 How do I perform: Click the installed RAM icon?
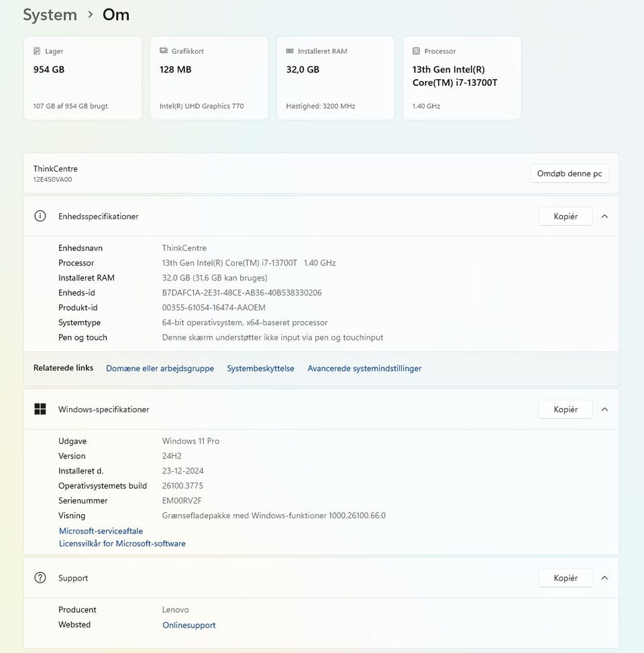[290, 51]
